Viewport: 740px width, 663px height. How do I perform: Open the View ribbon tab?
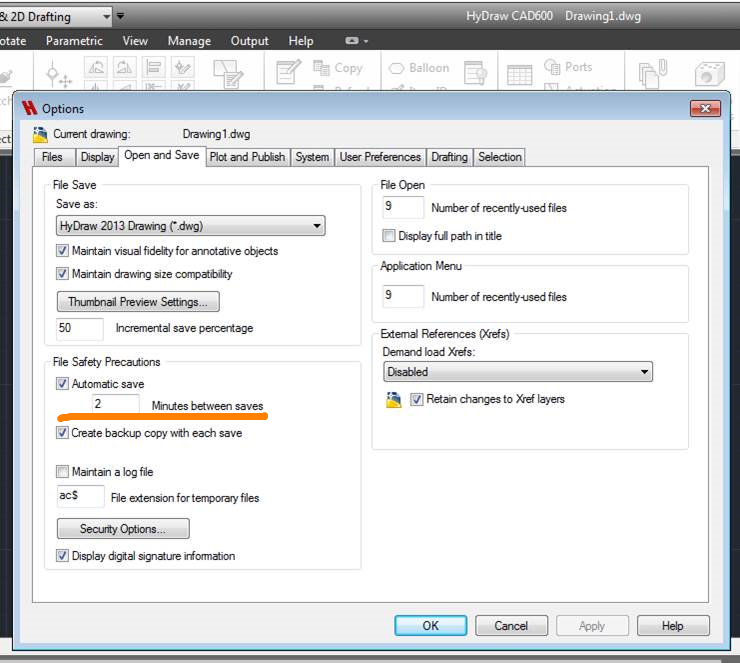(135, 41)
